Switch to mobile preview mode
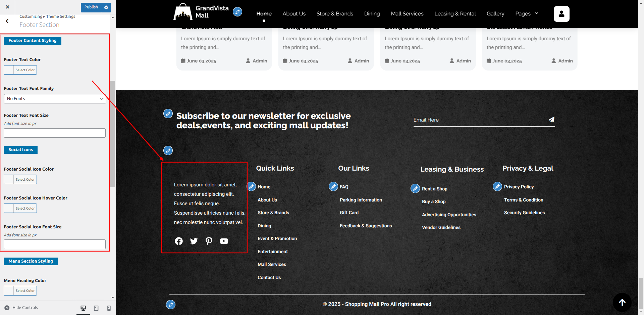The width and height of the screenshot is (644, 315). [x=109, y=308]
